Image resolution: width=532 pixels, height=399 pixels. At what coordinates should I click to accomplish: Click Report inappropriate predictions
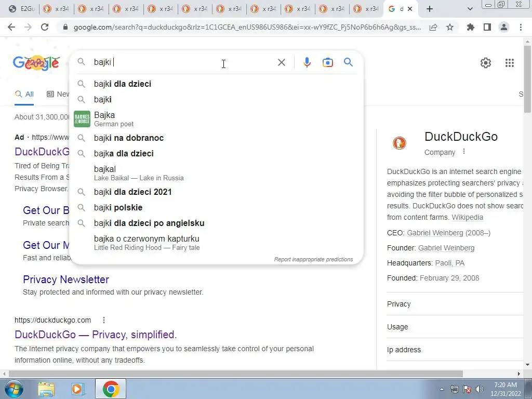tap(313, 259)
